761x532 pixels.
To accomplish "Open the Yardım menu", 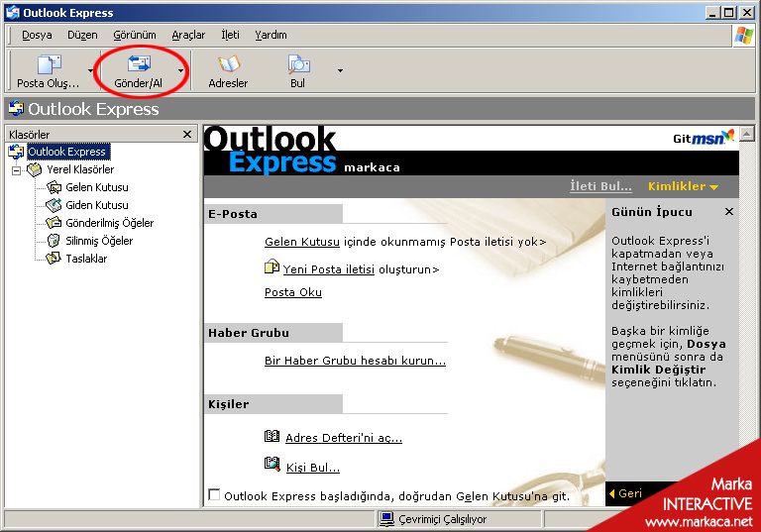I will (x=271, y=35).
